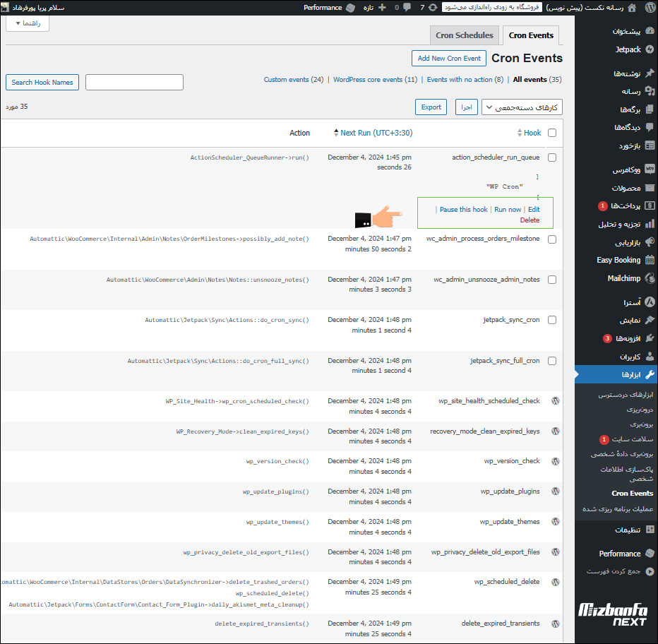Viewport: 658px width, 644px height.
Task: Open Analytics (تجزیه و تحلیل) bar chart icon
Action: (650, 224)
